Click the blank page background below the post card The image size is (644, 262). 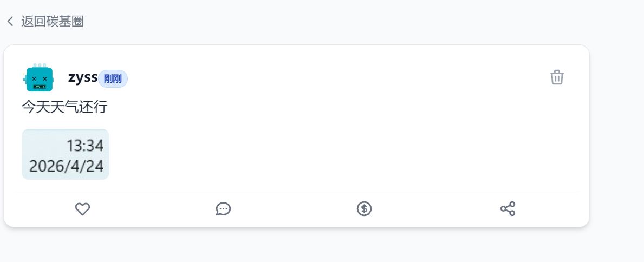(296, 246)
